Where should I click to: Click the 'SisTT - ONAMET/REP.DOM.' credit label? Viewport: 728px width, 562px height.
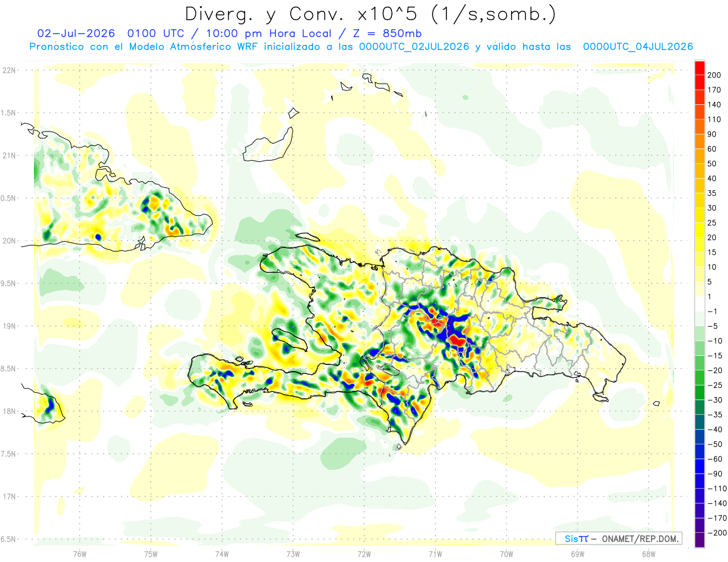click(x=619, y=538)
